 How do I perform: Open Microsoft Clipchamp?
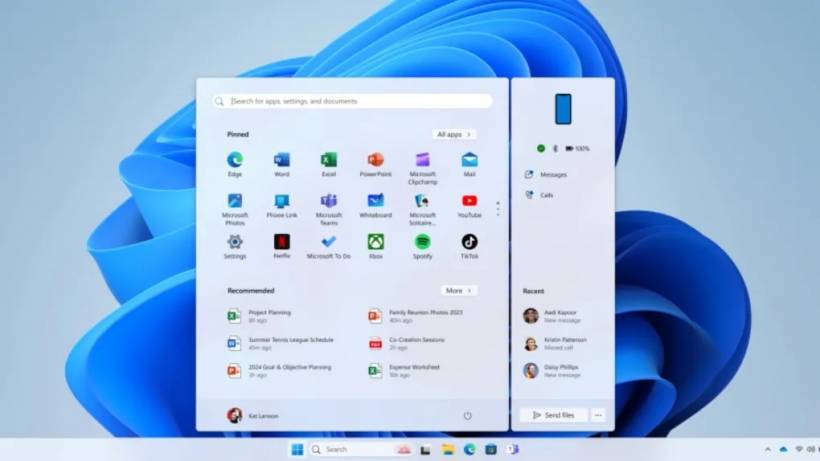pyautogui.click(x=423, y=168)
